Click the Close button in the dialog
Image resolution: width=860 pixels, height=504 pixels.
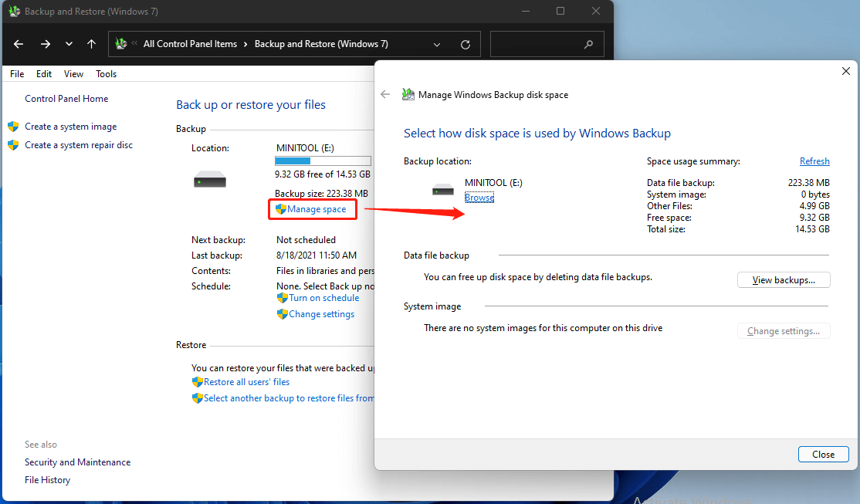pos(823,455)
